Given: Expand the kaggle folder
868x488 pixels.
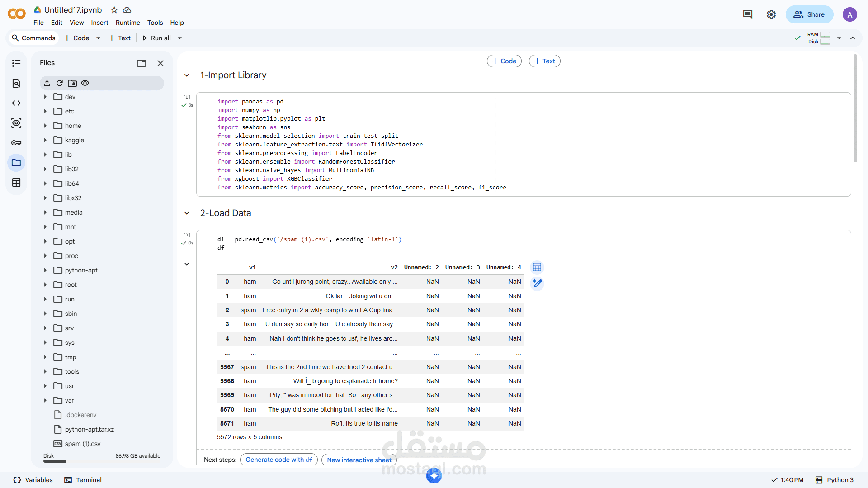Looking at the screenshot, I should 45,140.
